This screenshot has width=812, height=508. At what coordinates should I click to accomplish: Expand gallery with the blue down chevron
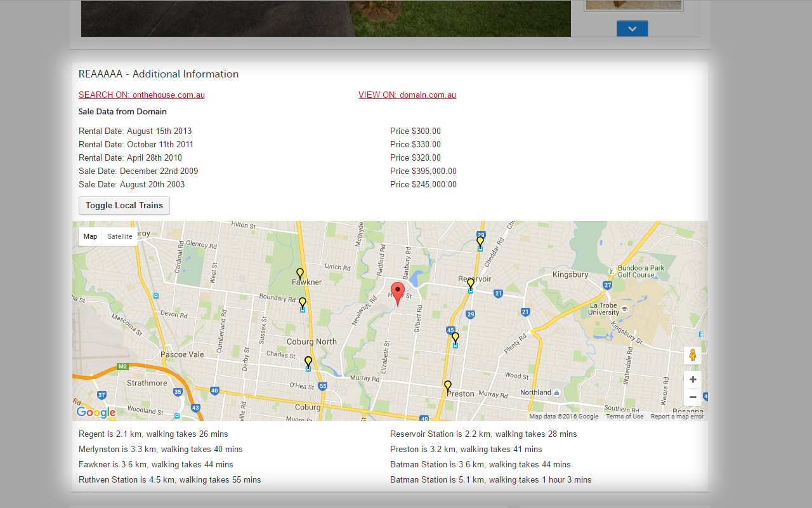tap(632, 29)
